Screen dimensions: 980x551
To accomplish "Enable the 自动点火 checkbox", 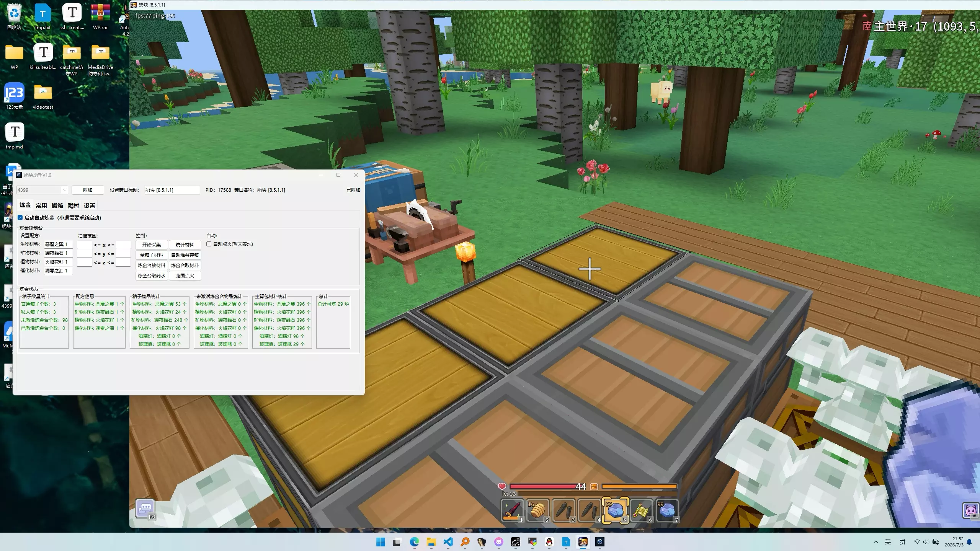I will [209, 244].
